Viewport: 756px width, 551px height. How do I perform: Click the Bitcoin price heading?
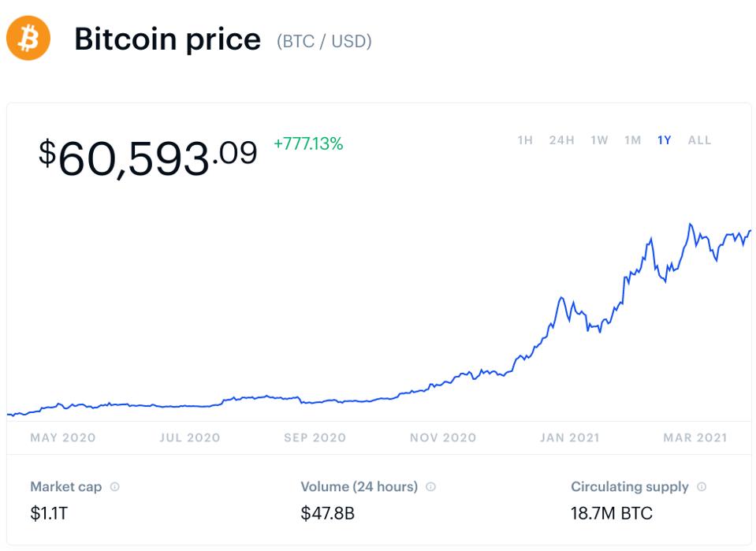[x=167, y=39]
